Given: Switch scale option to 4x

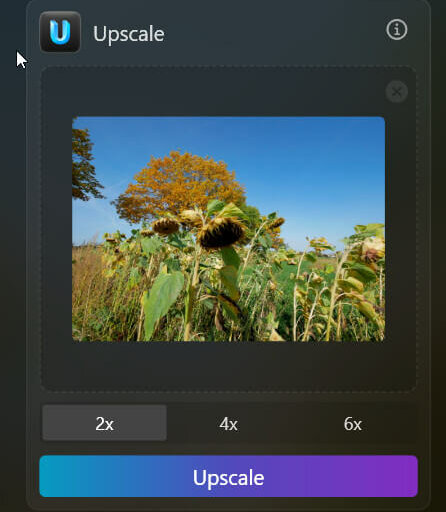Looking at the screenshot, I should point(228,424).
